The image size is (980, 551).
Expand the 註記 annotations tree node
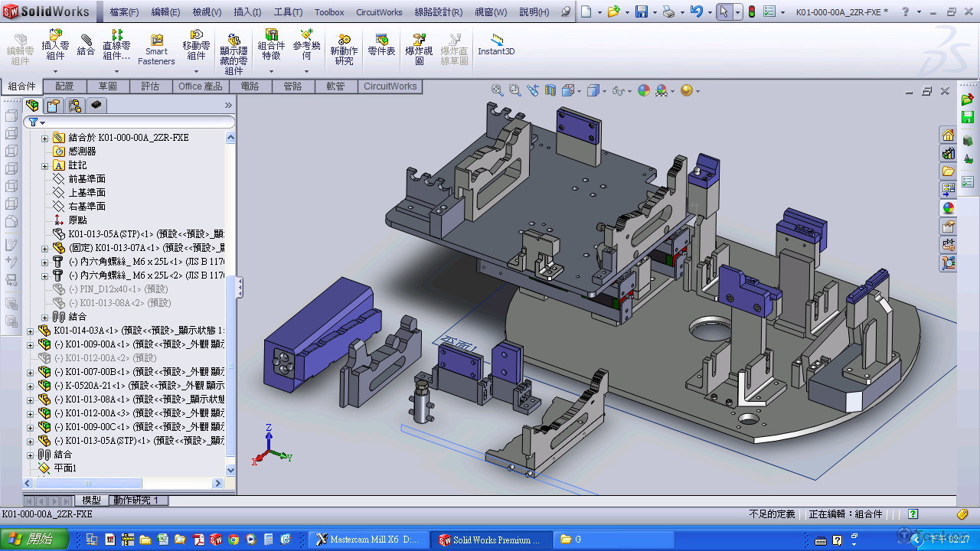[x=44, y=165]
